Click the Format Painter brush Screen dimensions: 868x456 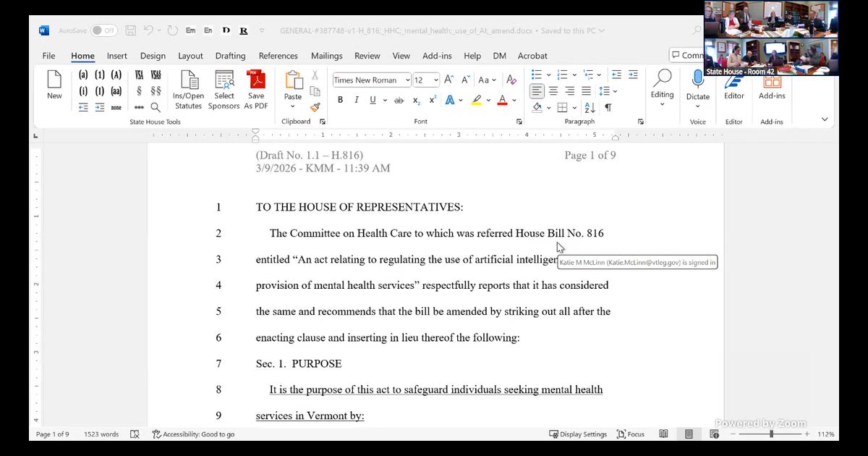pos(315,107)
